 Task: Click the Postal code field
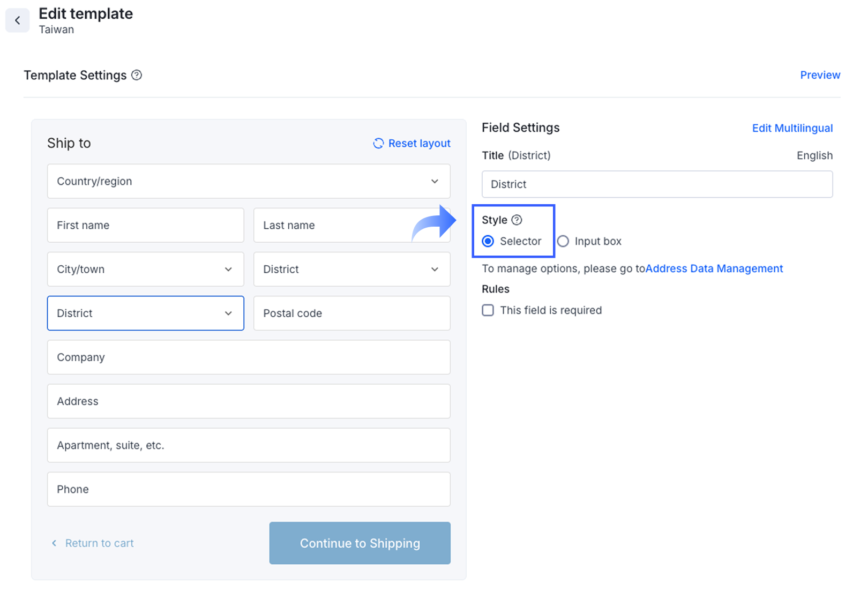click(351, 313)
